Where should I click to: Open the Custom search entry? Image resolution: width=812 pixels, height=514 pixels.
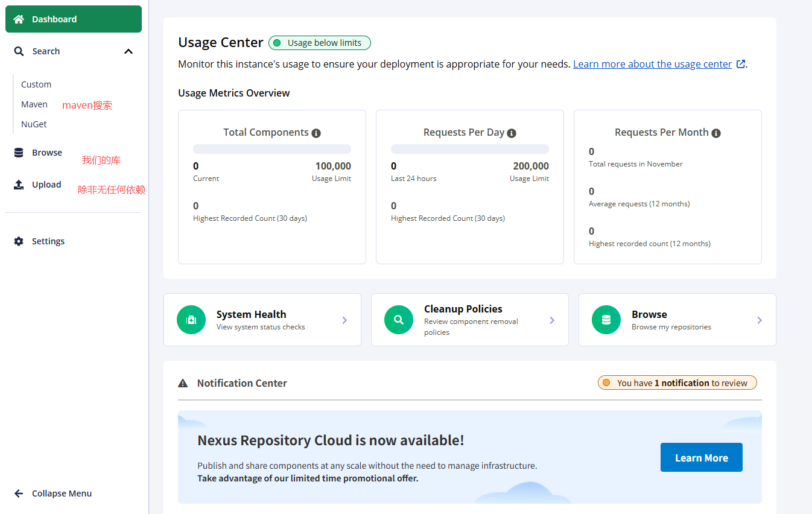tap(36, 84)
